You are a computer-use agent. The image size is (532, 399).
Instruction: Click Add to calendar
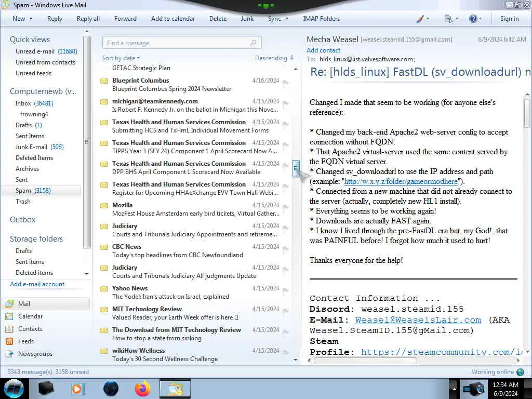point(173,19)
